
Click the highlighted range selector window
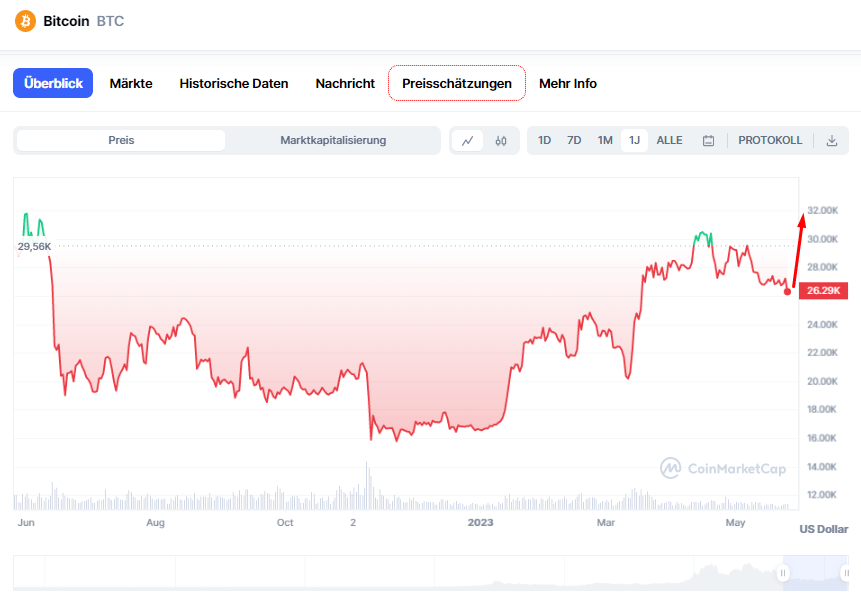coord(815,573)
